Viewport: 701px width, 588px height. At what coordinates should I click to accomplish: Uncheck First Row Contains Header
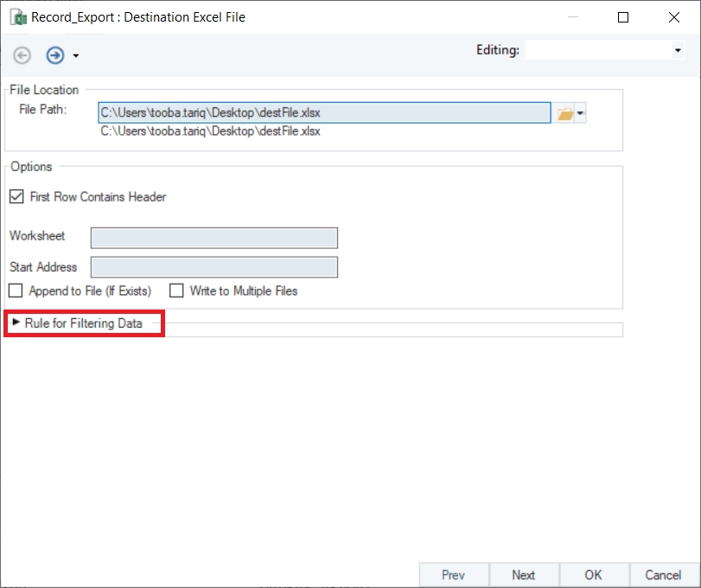[x=16, y=197]
